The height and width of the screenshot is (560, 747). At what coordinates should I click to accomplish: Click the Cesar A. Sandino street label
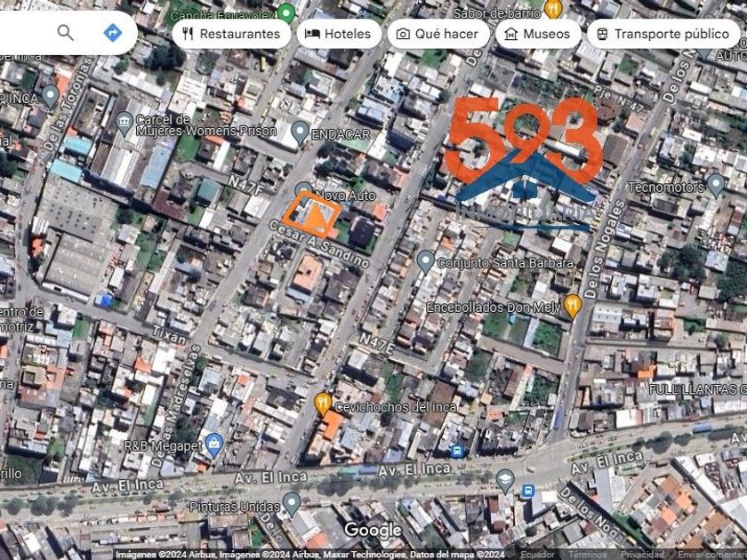click(318, 243)
